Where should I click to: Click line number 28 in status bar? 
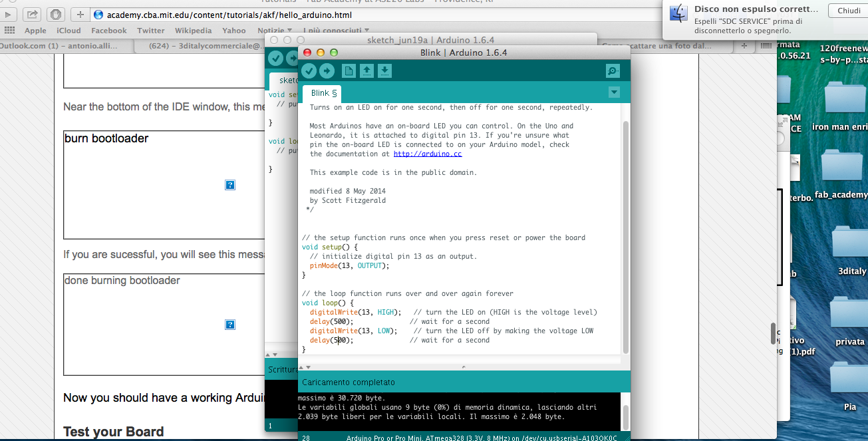[306, 438]
